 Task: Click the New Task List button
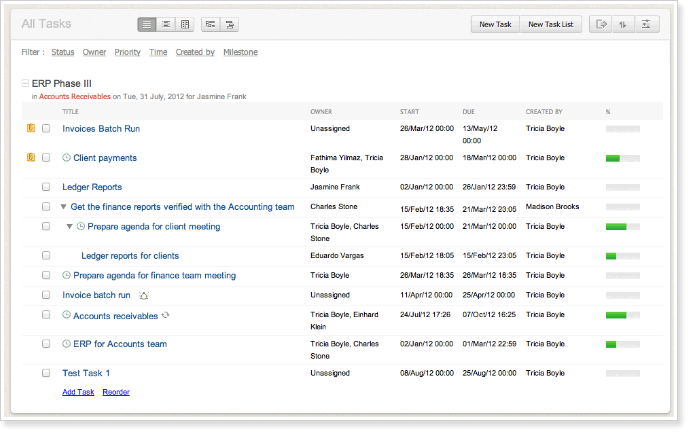[x=551, y=24]
